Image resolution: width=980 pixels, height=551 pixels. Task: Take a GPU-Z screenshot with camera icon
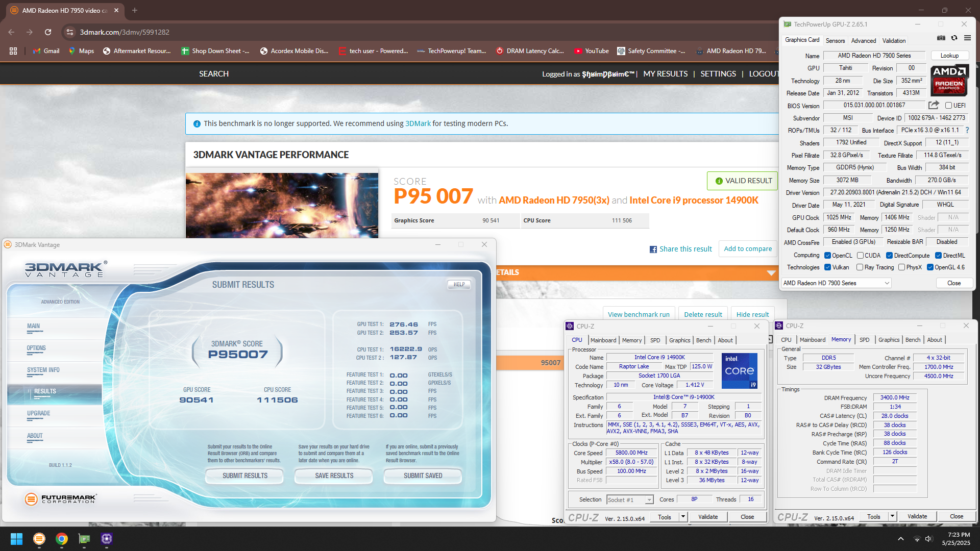tap(941, 38)
